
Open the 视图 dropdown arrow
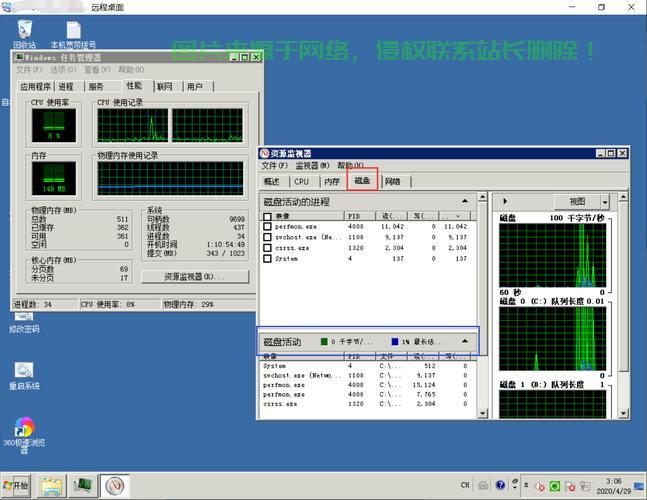[x=605, y=202]
